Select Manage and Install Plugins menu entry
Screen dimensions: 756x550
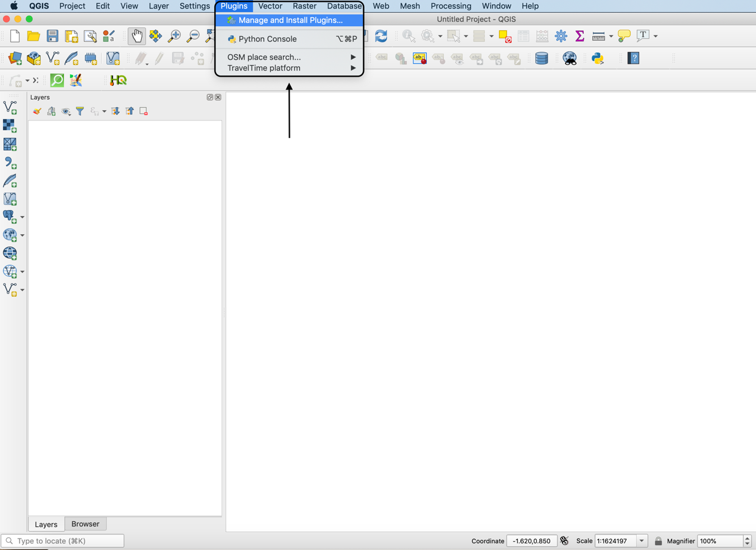pos(290,20)
